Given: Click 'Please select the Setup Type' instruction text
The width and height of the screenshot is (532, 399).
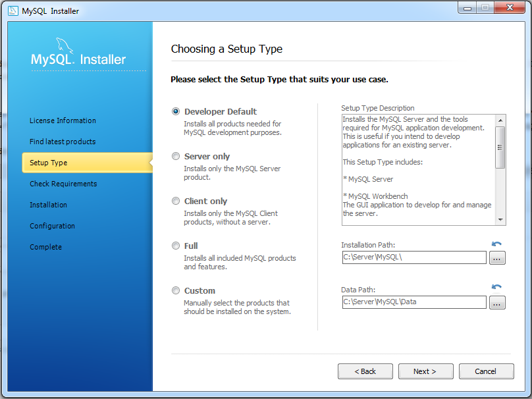Looking at the screenshot, I should [279, 80].
